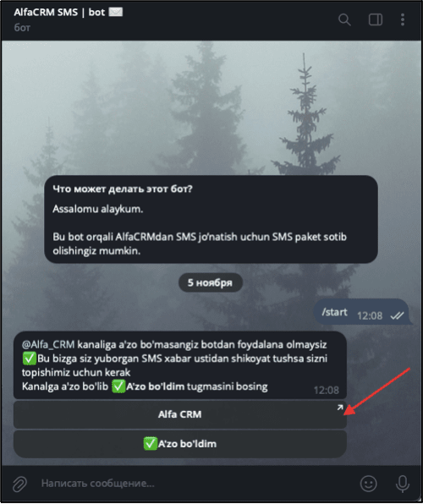Open the AlfaCRM SMS | bot chat title
The width and height of the screenshot is (423, 504).
tap(59, 12)
